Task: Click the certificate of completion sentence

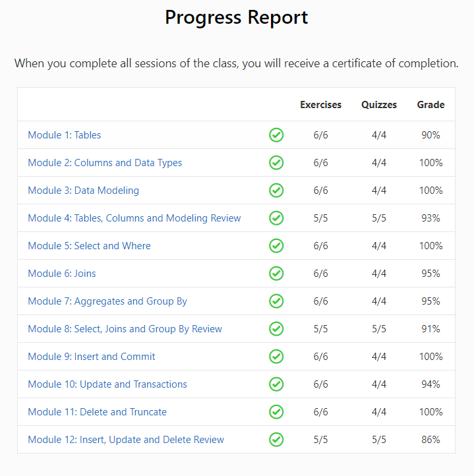Action: [237, 63]
